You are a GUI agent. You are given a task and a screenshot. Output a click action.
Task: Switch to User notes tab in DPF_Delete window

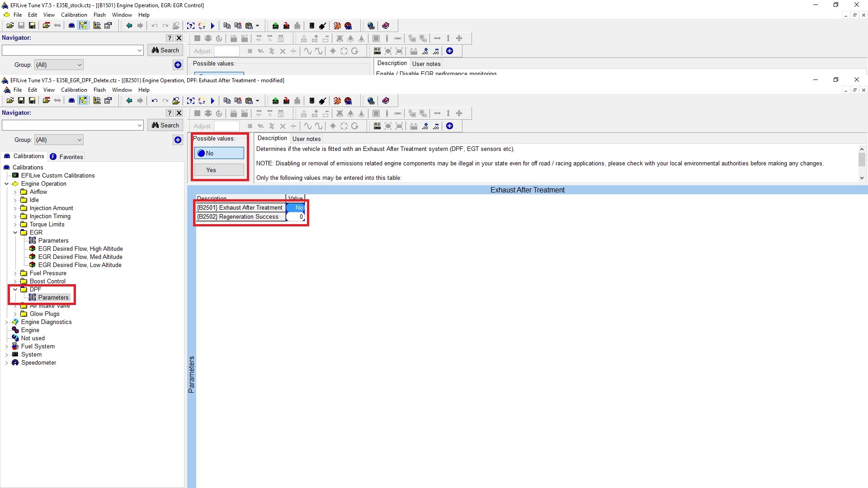point(306,139)
